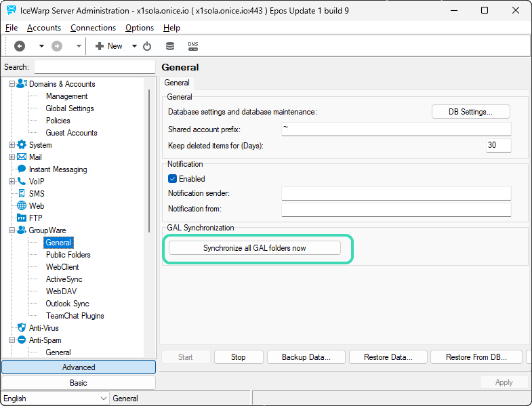Open the Connections menu
The height and width of the screenshot is (406, 532).
[x=93, y=28]
